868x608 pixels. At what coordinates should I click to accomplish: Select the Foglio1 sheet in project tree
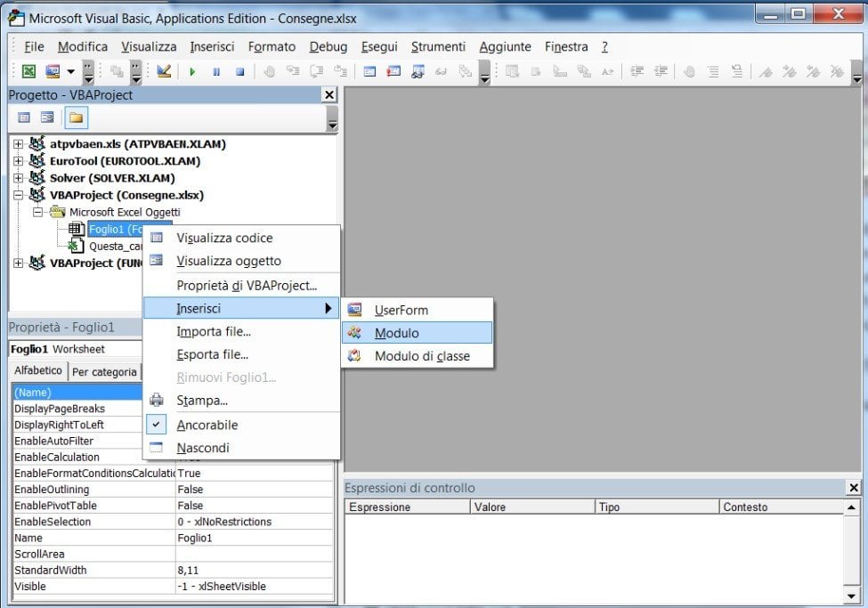click(115, 230)
